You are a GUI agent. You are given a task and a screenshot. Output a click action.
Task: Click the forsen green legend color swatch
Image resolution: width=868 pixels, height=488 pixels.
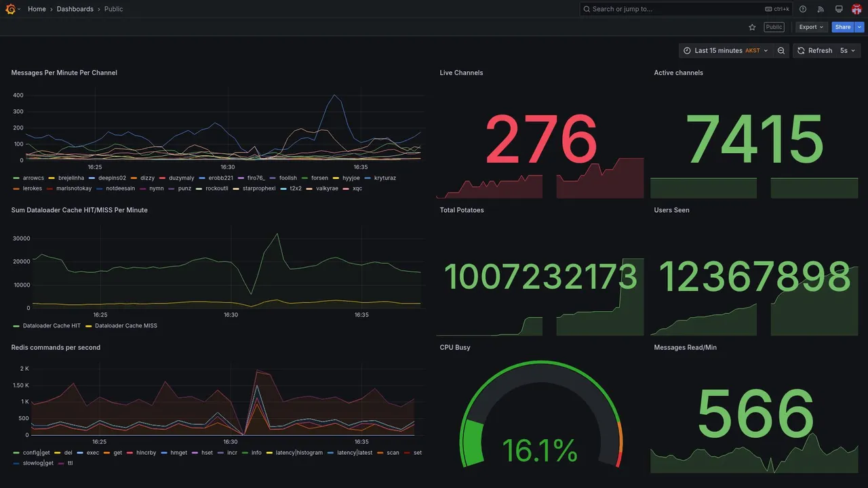tap(304, 178)
